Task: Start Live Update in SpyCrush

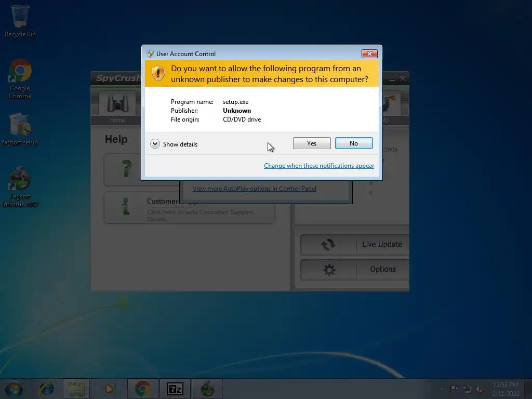Action: tap(354, 244)
